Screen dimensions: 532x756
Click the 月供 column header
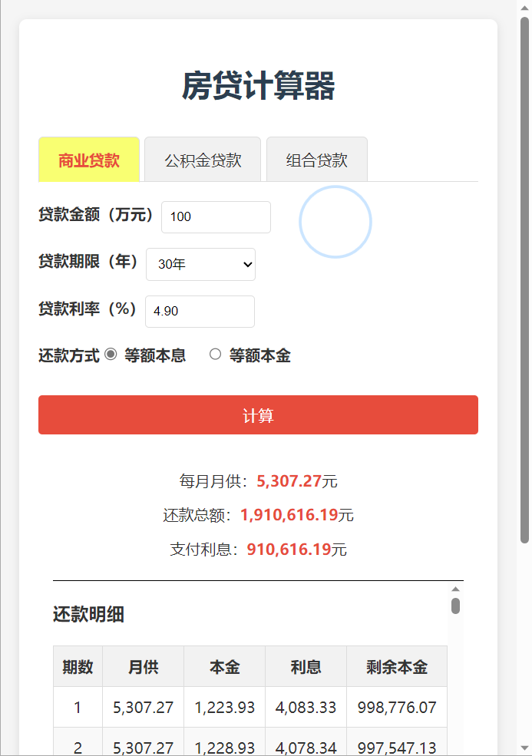(144, 666)
